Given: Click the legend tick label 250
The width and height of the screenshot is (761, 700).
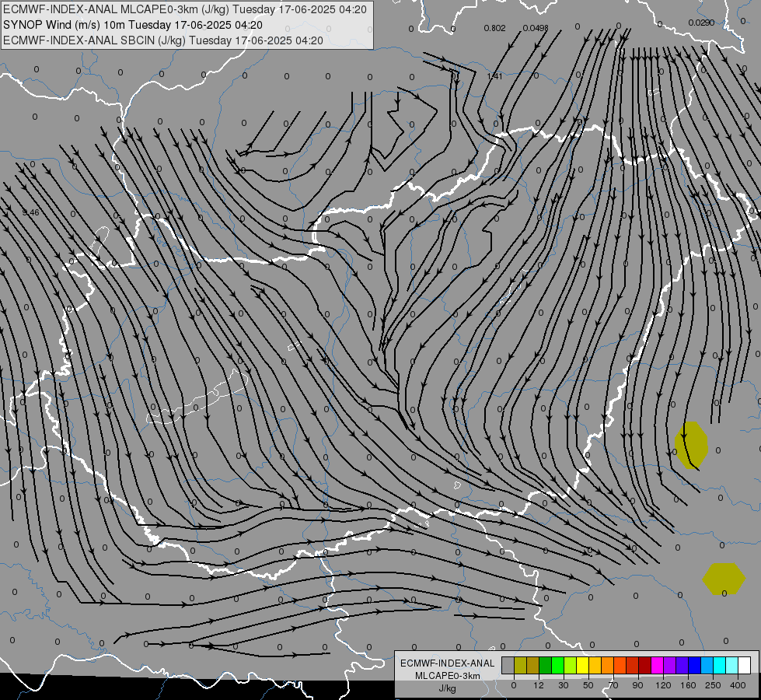Looking at the screenshot, I should 713,685.
